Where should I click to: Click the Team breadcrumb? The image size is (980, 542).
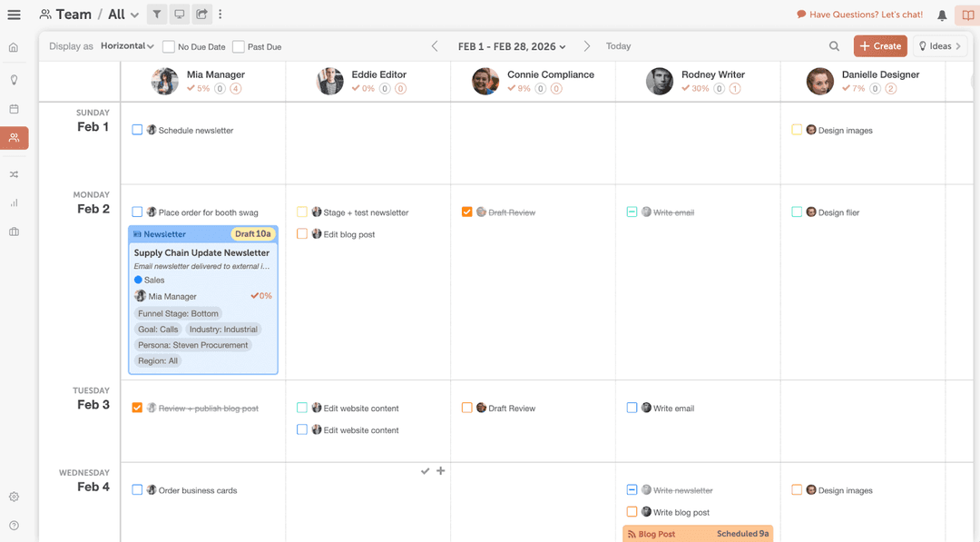coord(65,15)
